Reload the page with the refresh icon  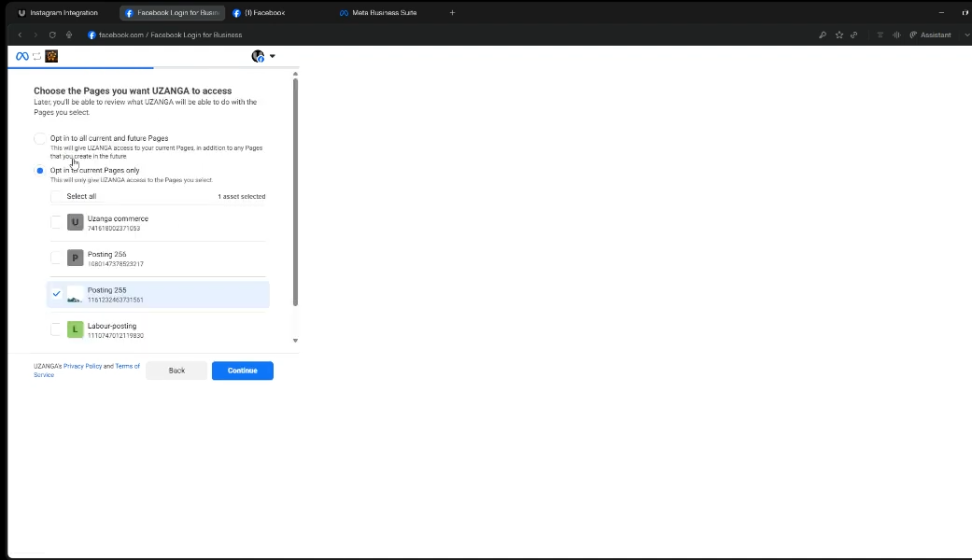click(x=52, y=35)
